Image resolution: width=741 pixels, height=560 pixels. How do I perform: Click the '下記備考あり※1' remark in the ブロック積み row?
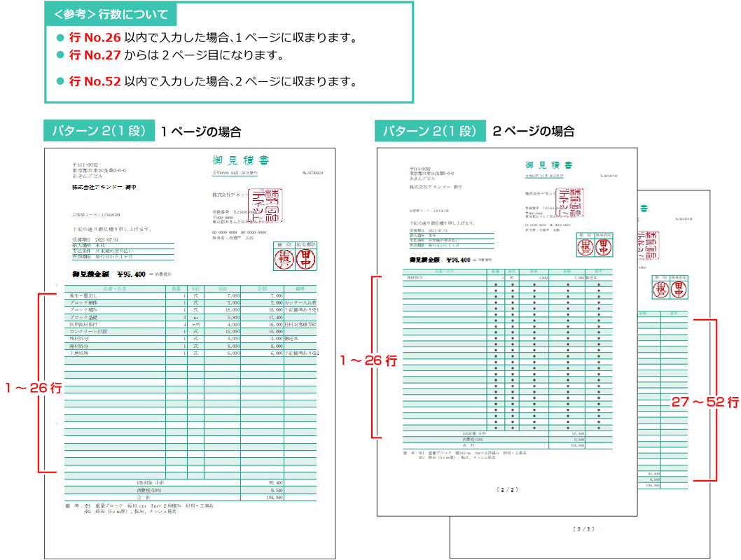tap(301, 309)
